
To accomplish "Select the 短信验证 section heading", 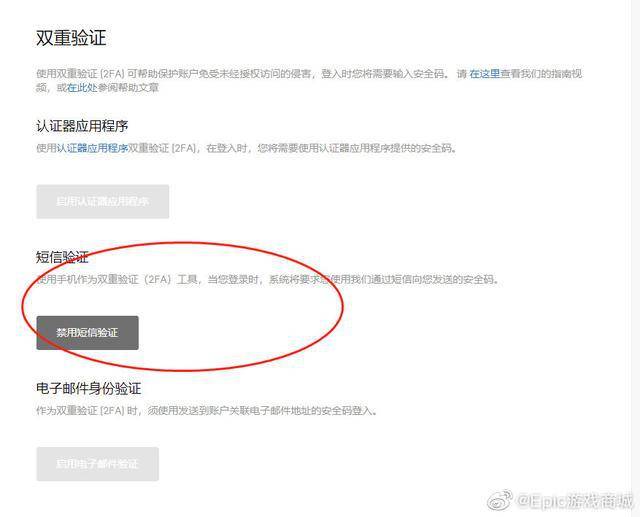I will [x=62, y=257].
